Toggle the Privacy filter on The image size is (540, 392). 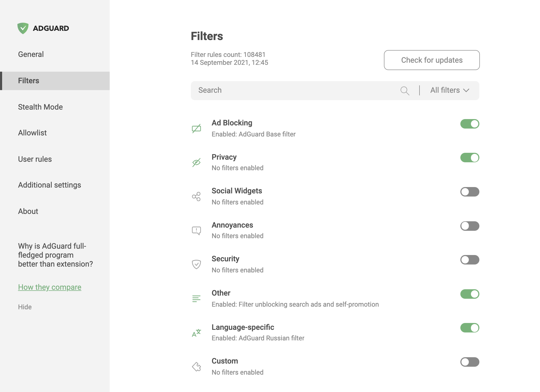[470, 158]
